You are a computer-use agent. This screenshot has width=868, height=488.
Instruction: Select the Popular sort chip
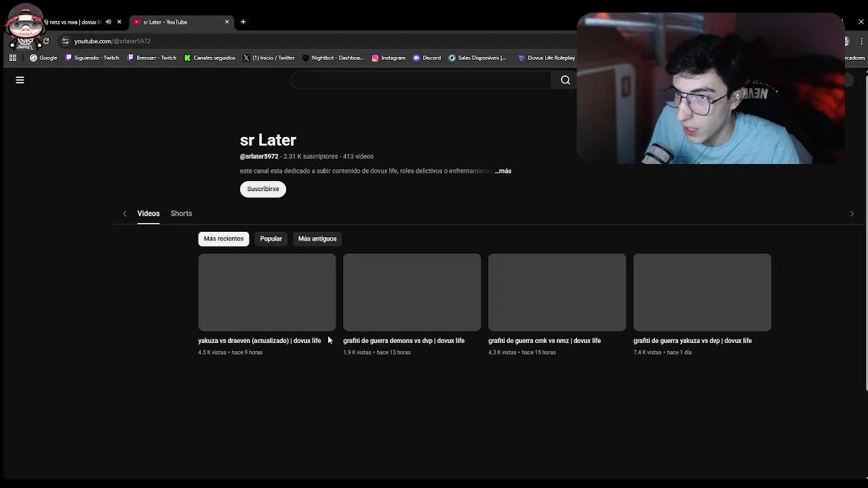pyautogui.click(x=271, y=239)
